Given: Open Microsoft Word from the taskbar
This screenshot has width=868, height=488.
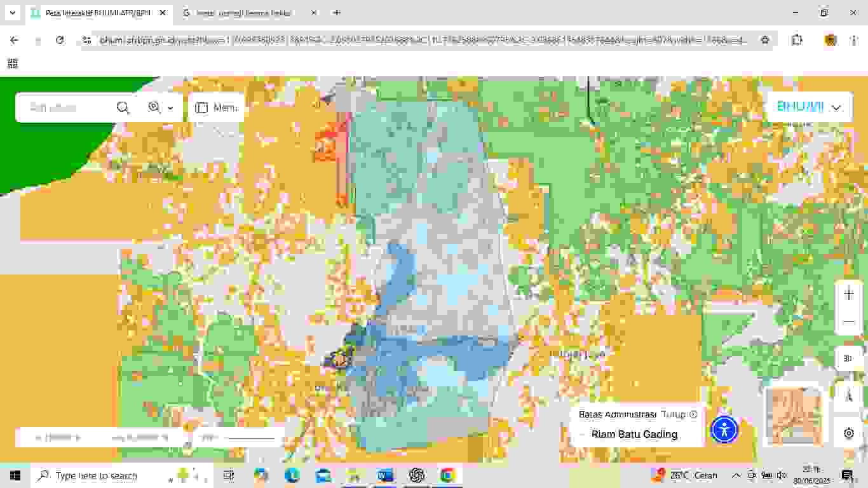Looking at the screenshot, I should (385, 475).
